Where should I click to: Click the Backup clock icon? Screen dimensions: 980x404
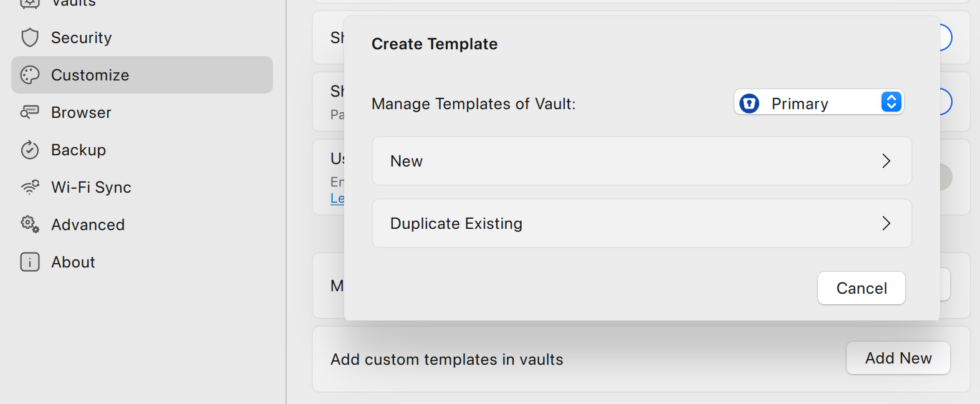30,150
